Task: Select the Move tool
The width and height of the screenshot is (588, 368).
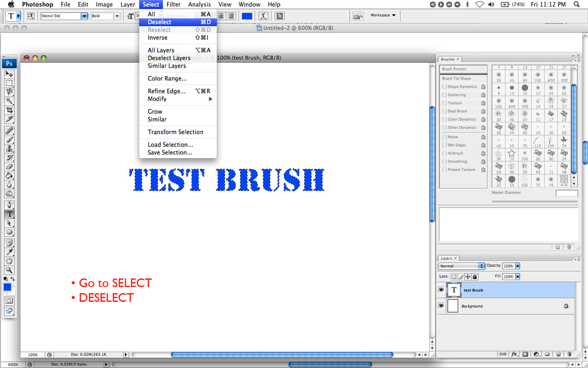Action: [9, 74]
